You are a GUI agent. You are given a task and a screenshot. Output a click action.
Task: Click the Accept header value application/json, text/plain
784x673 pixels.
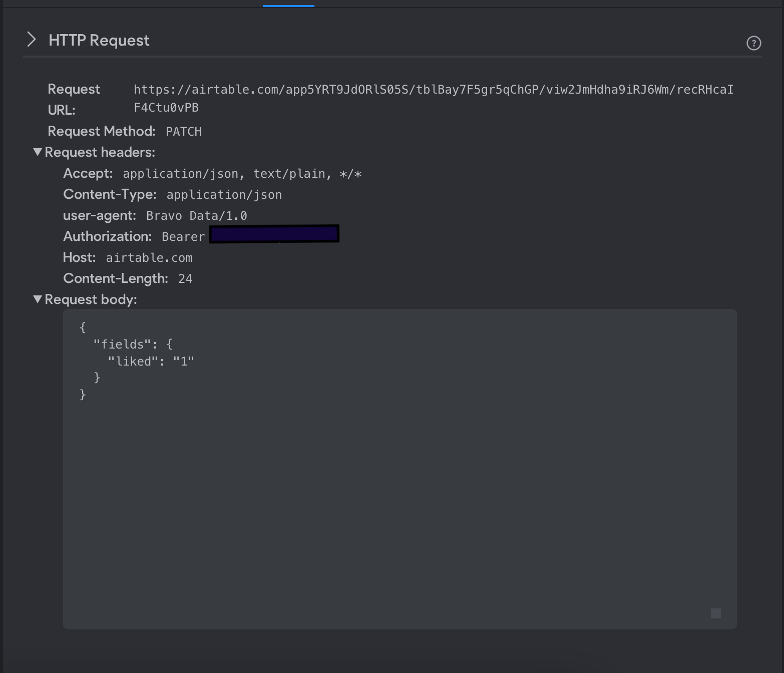click(x=242, y=174)
